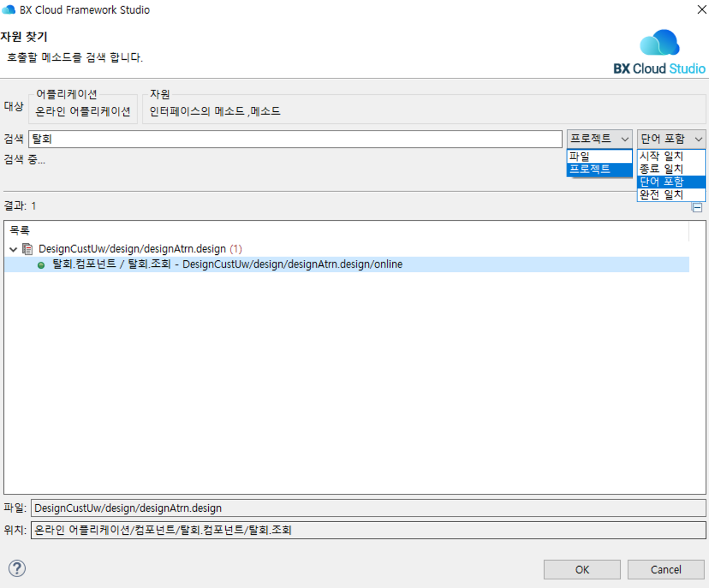Image resolution: width=709 pixels, height=588 pixels.
Task: Select 파일 from the scope list
Action: coord(599,156)
